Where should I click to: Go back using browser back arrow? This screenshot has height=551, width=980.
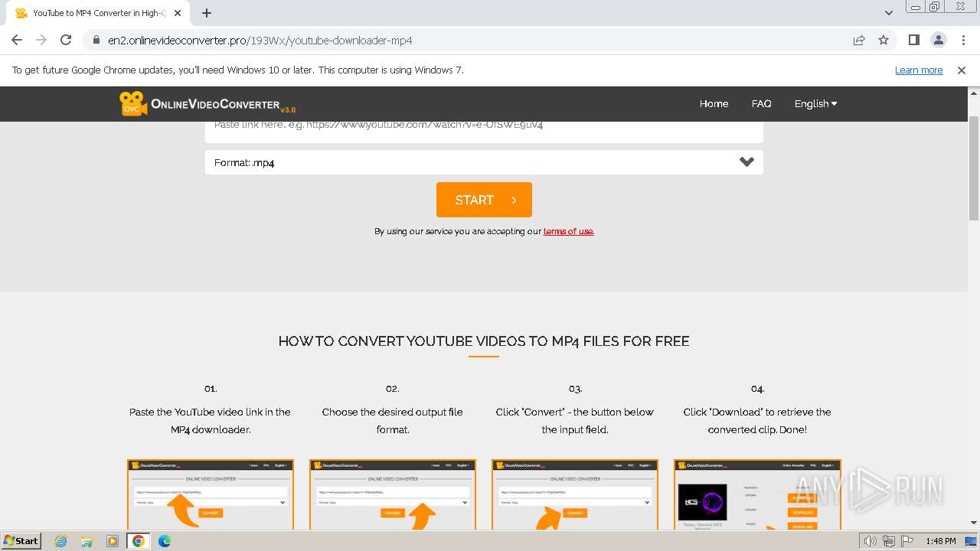pyautogui.click(x=17, y=40)
